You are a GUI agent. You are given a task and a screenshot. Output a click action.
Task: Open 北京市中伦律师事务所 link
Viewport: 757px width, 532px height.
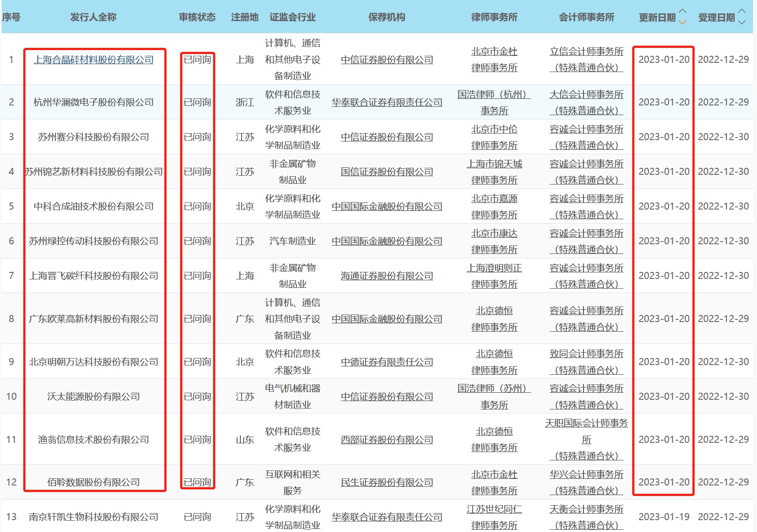pyautogui.click(x=494, y=137)
